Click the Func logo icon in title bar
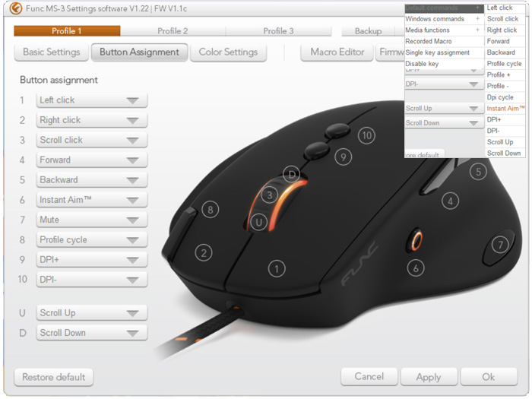 pyautogui.click(x=16, y=8)
